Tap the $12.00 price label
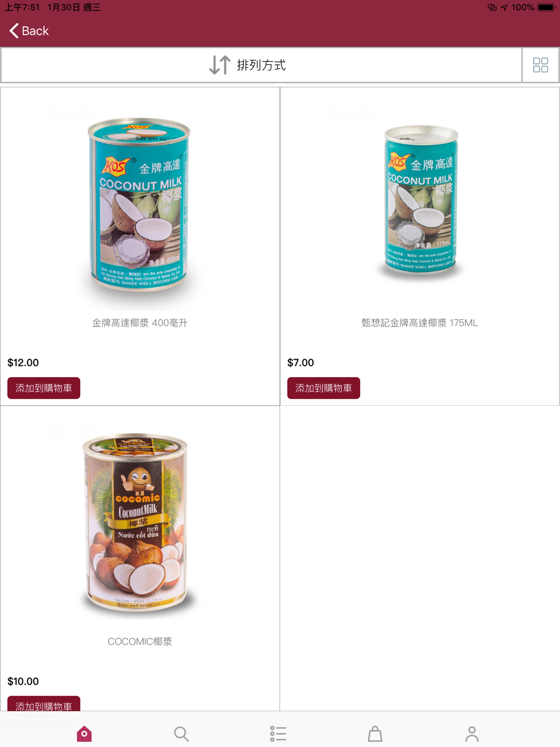 pos(23,363)
